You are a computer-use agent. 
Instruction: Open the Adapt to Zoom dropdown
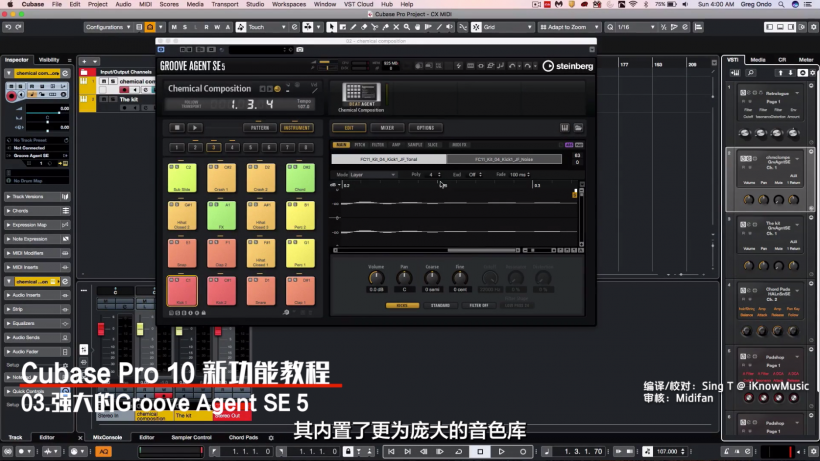tap(570, 27)
